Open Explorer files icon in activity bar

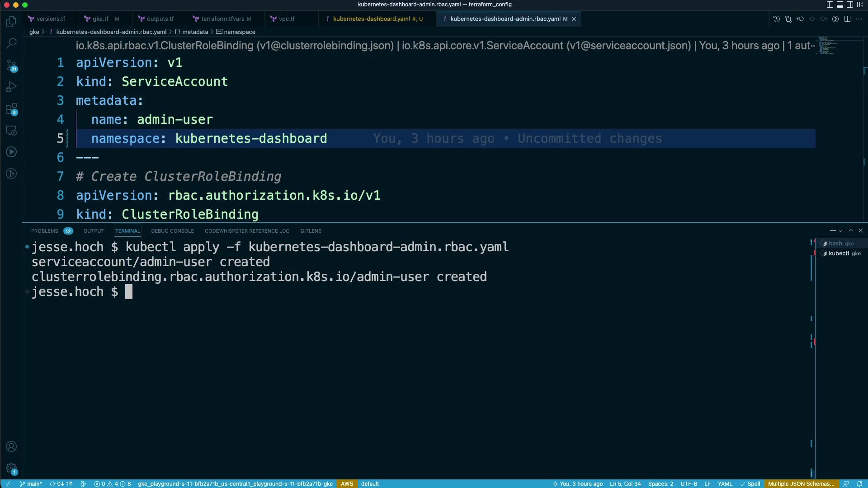[11, 22]
